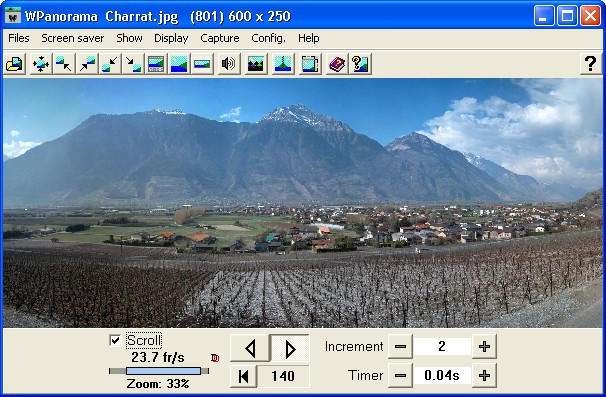Click the capture frame picture icon
The width and height of the screenshot is (606, 397).
(310, 64)
